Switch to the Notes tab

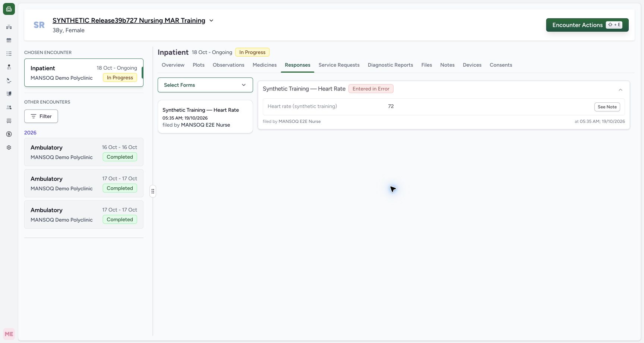[x=447, y=65]
